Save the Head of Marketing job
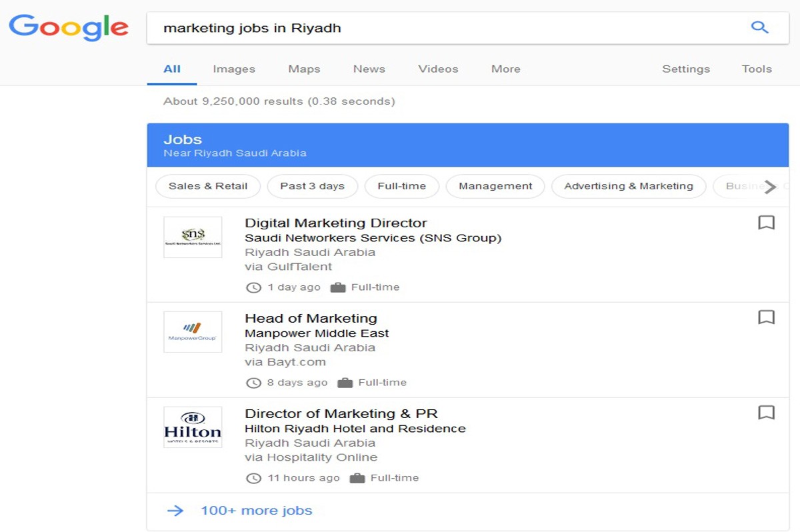 (x=766, y=317)
